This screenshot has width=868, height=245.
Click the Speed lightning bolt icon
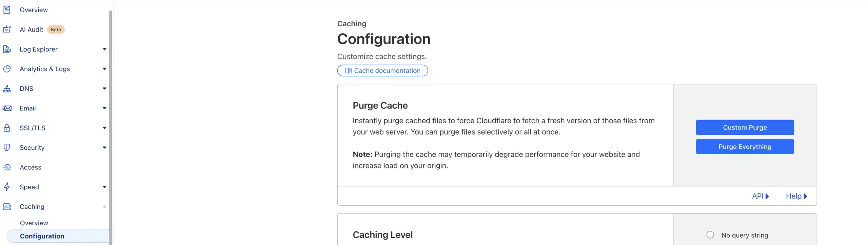[7, 187]
